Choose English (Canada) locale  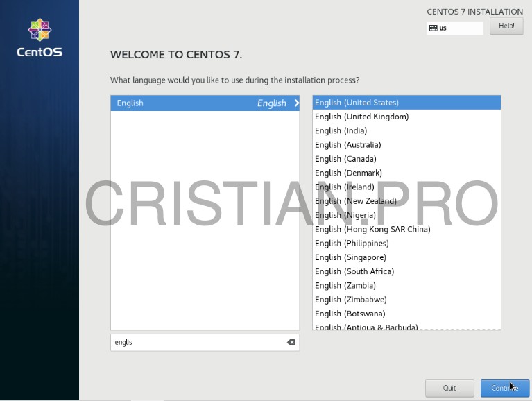point(406,159)
